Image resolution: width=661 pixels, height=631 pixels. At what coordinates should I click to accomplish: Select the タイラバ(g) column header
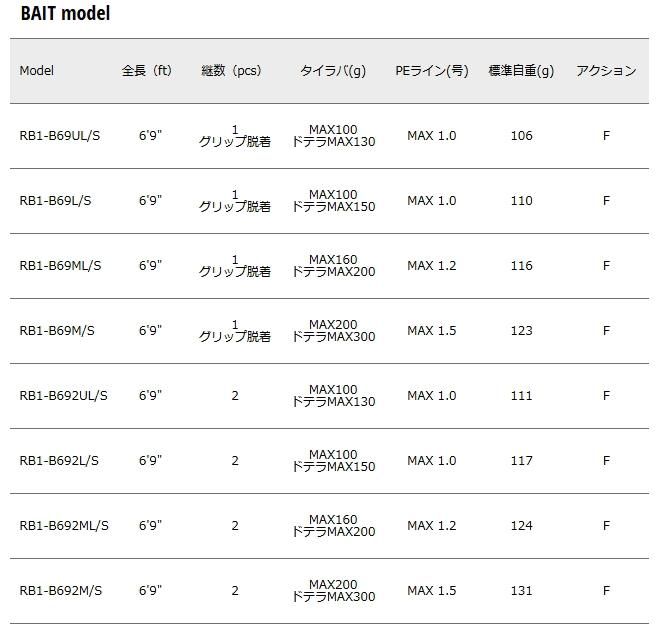(333, 71)
